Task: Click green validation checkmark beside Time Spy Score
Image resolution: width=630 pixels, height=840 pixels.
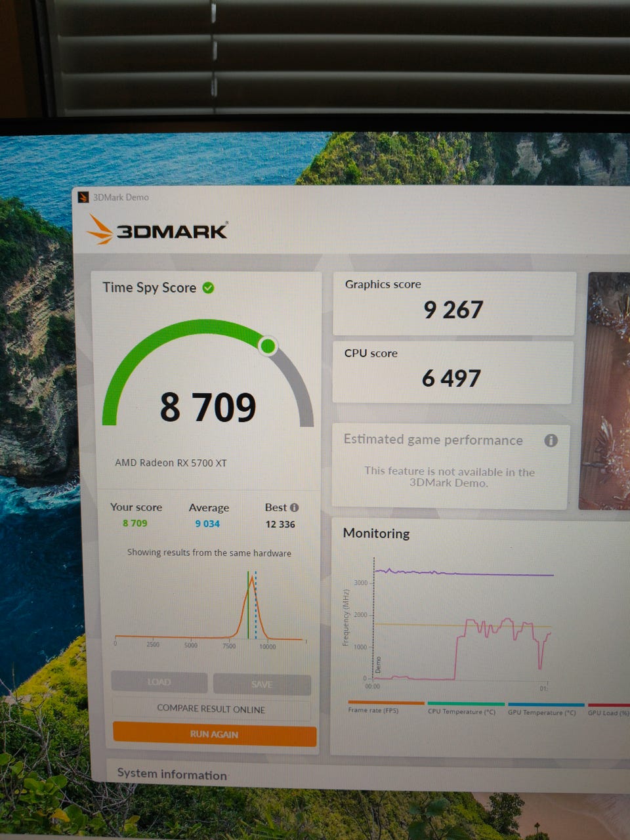Action: pos(208,287)
